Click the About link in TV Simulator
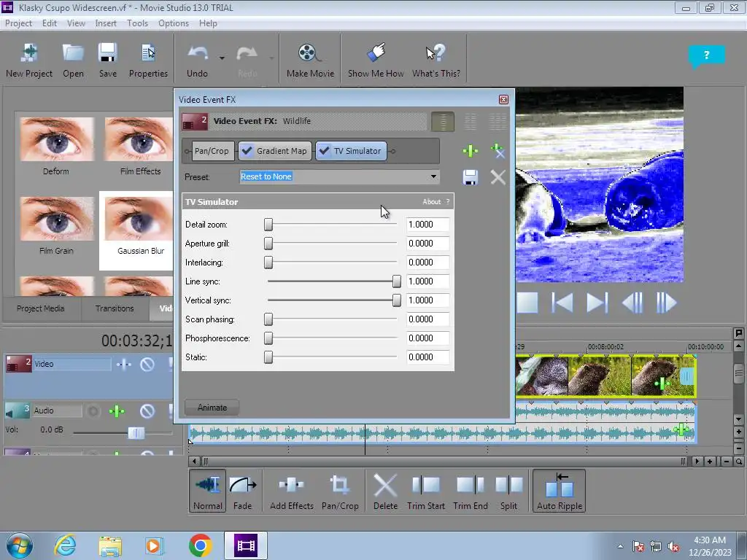This screenshot has height=560, width=747. (432, 202)
